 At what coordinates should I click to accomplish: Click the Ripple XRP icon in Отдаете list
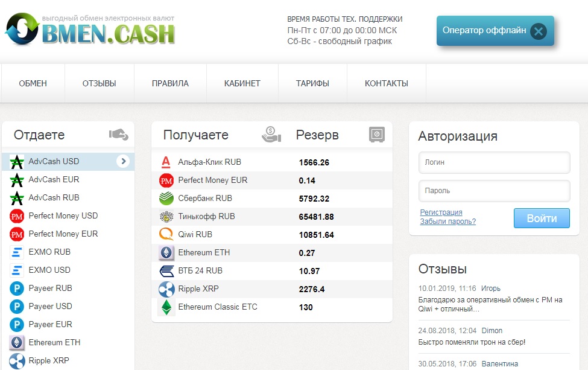[17, 361]
